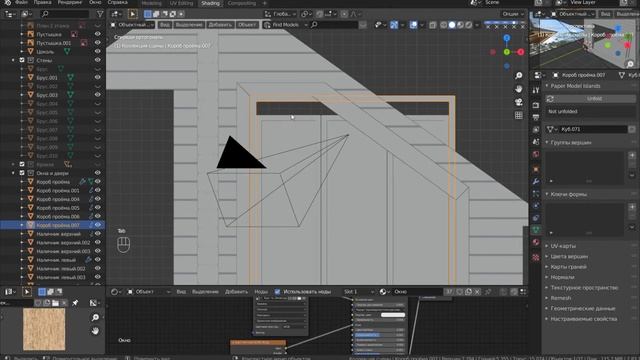
Task: Open the Файл menu
Action: [x=21, y=2]
